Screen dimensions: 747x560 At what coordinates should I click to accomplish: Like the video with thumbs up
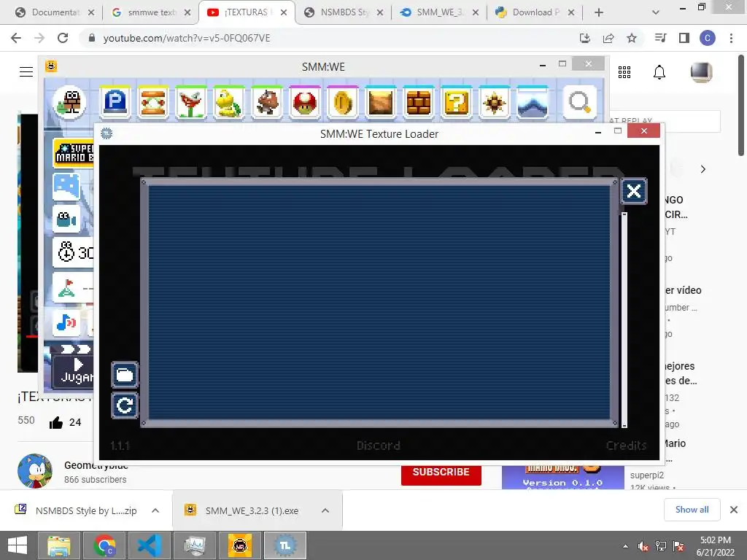coord(56,422)
